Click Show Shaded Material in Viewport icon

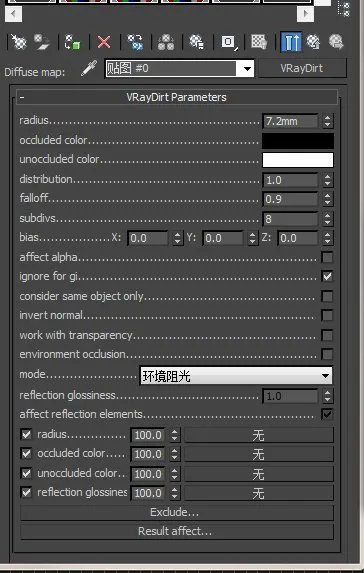point(259,42)
